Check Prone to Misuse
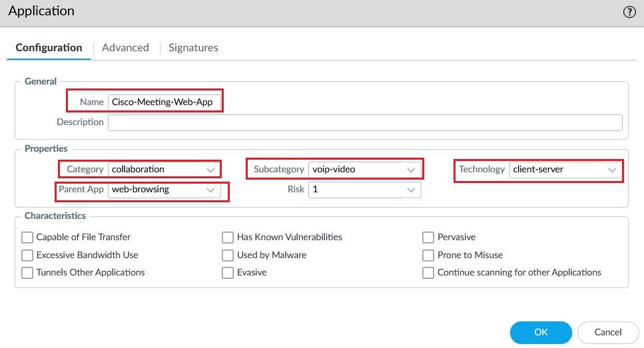The height and width of the screenshot is (348, 644). 428,256
